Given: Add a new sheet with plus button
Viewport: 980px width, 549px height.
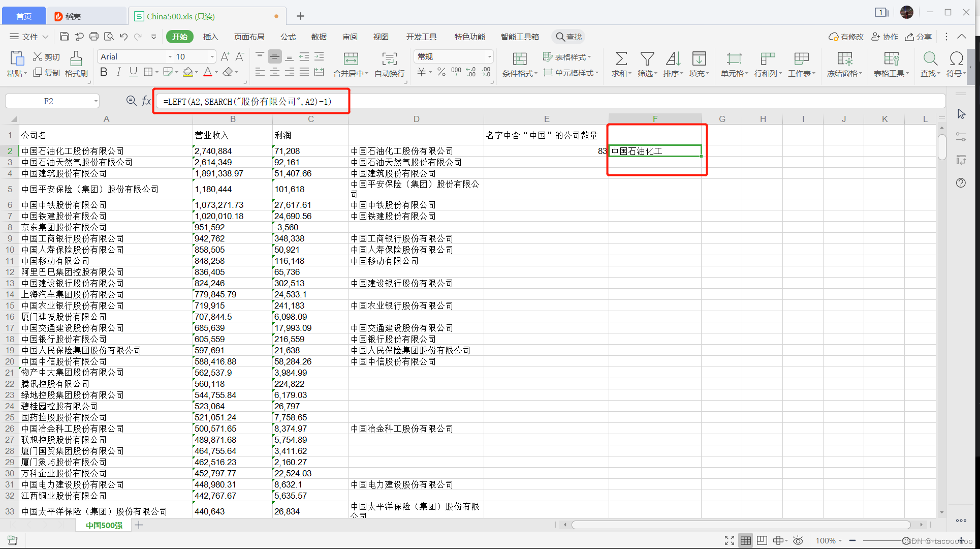Looking at the screenshot, I should point(139,525).
